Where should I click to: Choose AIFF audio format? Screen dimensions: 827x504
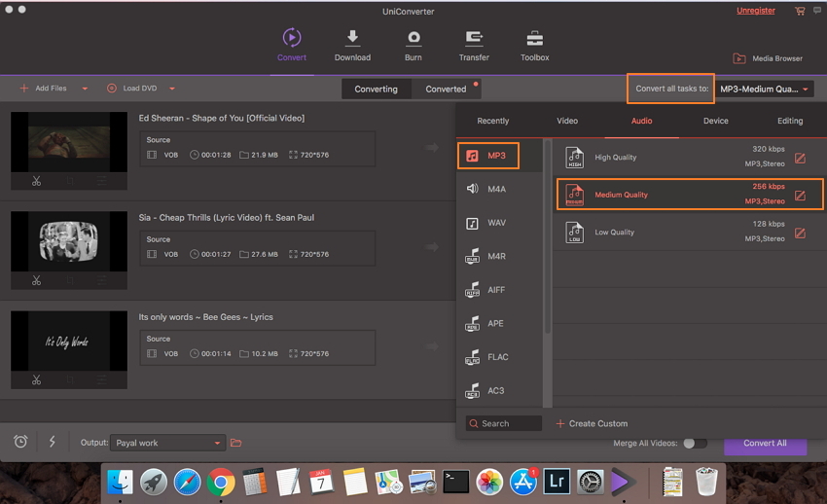coord(499,290)
